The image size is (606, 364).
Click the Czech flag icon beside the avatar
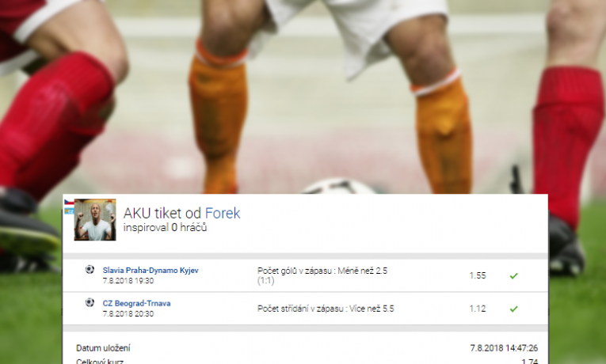pyautogui.click(x=69, y=203)
